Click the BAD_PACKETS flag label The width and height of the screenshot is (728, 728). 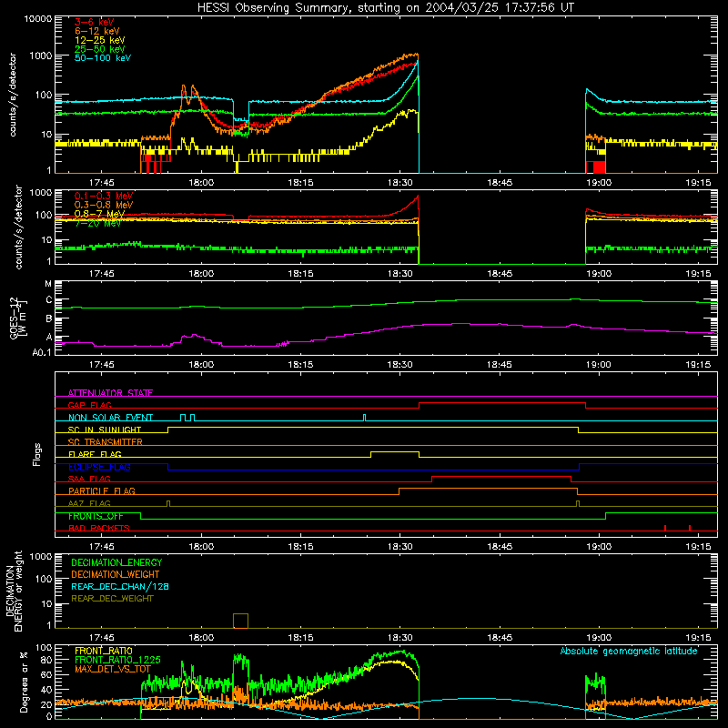click(99, 528)
